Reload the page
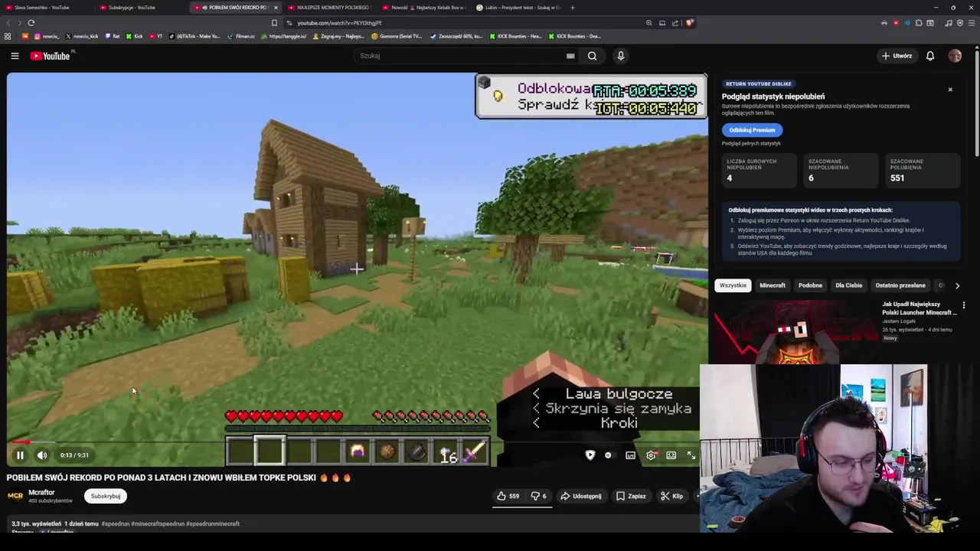980x551 pixels. 31,23
